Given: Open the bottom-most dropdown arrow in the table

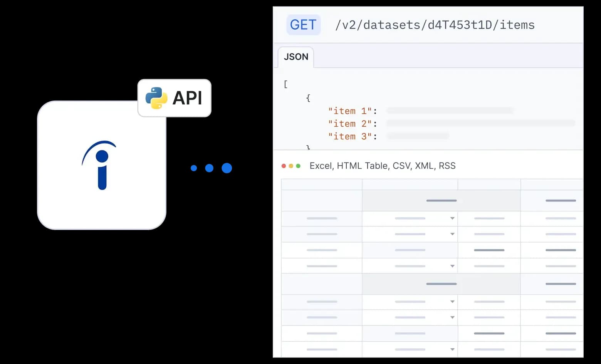Looking at the screenshot, I should coord(452,349).
